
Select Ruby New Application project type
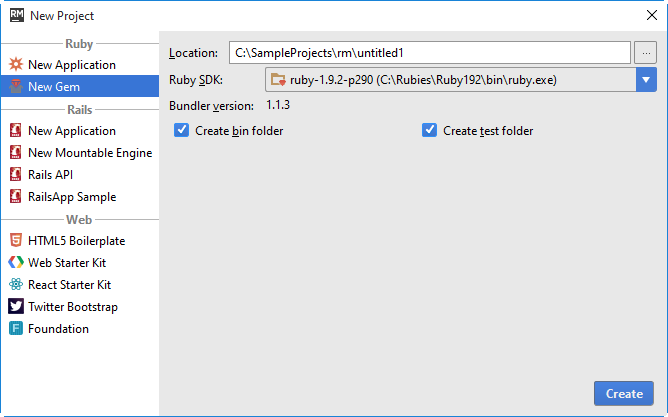(x=80, y=65)
